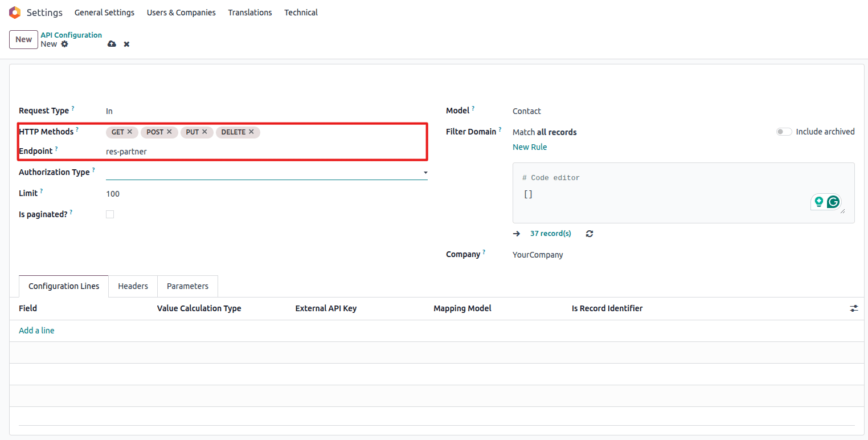Switch to the Parameters tab
The height and width of the screenshot is (440, 868).
coord(187,286)
